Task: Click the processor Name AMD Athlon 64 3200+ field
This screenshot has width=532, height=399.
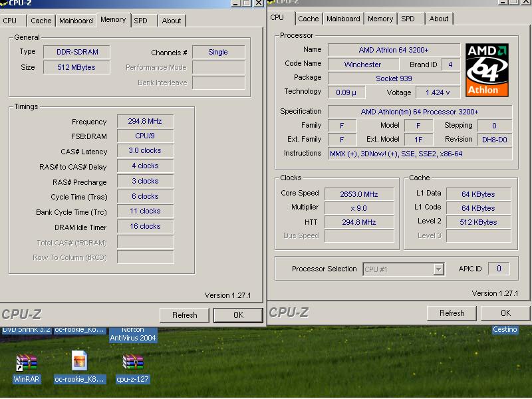Action: tap(394, 50)
